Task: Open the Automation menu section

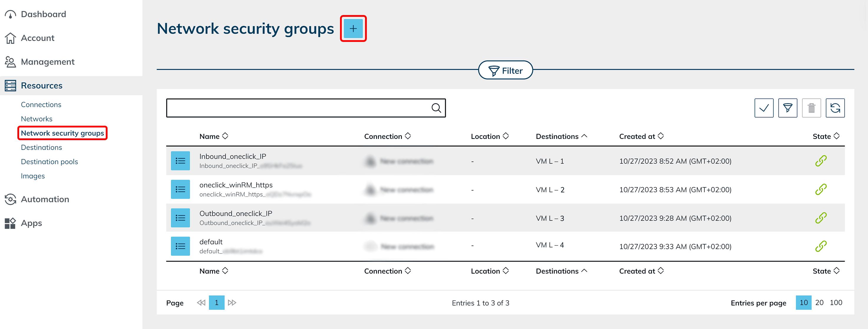Action: coord(45,199)
